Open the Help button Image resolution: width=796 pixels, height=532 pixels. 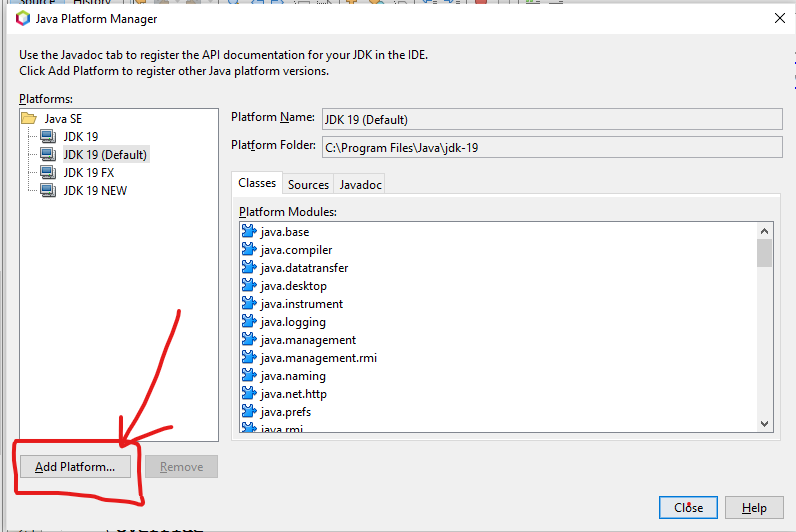pos(754,508)
